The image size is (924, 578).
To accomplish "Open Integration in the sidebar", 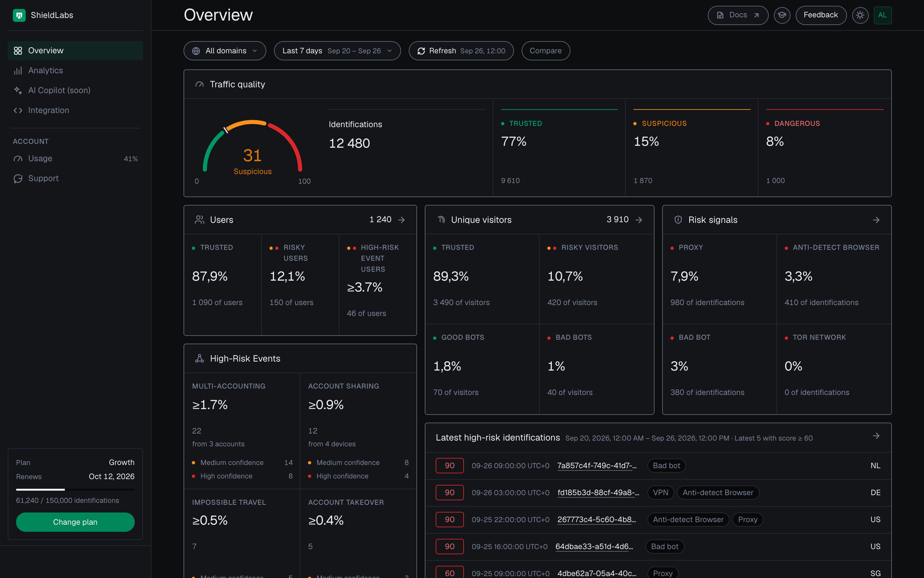I will coord(75,110).
